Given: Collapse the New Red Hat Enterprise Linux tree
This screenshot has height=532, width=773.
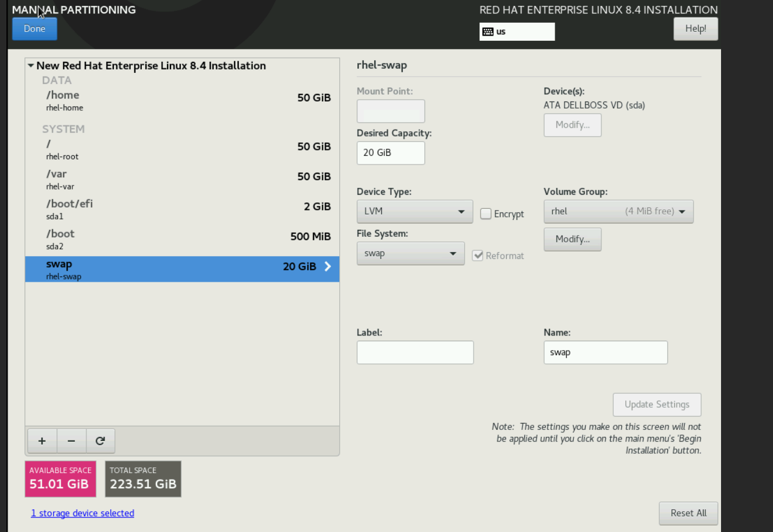Looking at the screenshot, I should 31,65.
